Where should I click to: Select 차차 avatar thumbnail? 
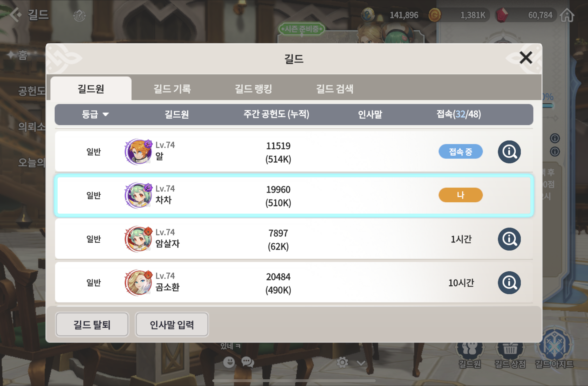(138, 195)
